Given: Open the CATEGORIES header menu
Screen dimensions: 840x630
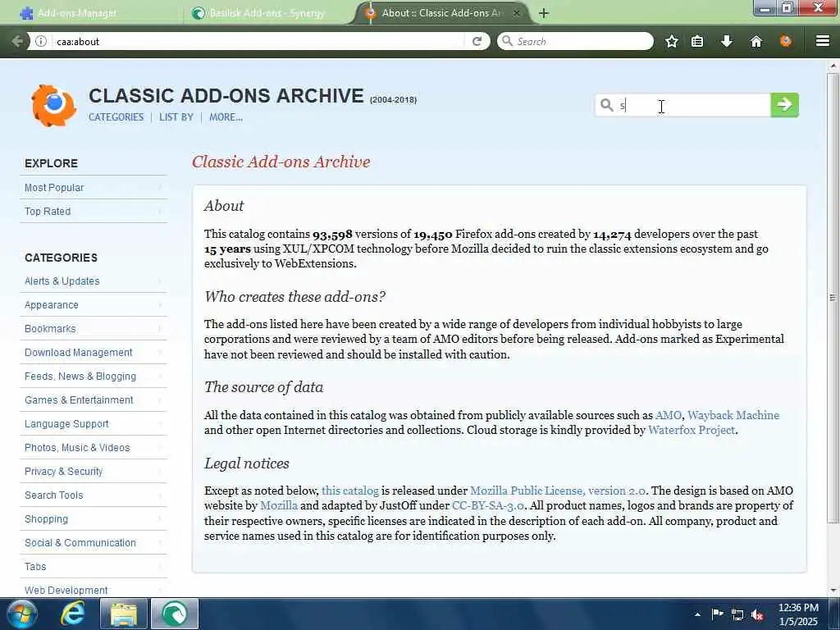Looking at the screenshot, I should 116,116.
